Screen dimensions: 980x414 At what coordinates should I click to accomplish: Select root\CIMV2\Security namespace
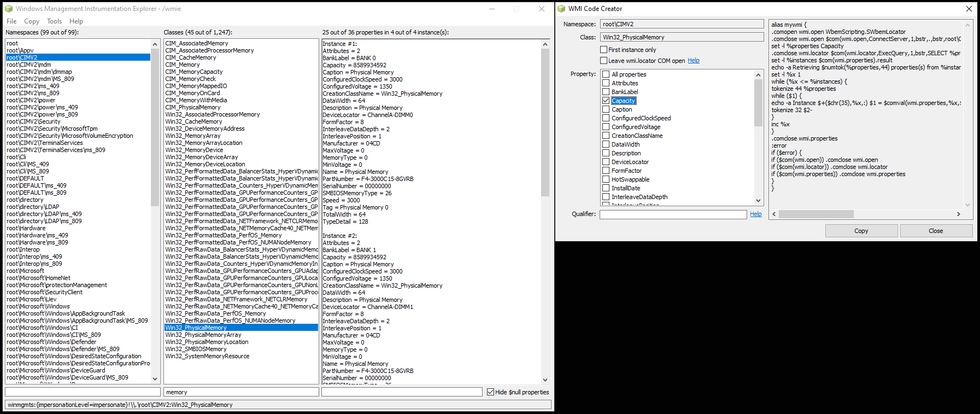tap(33, 121)
